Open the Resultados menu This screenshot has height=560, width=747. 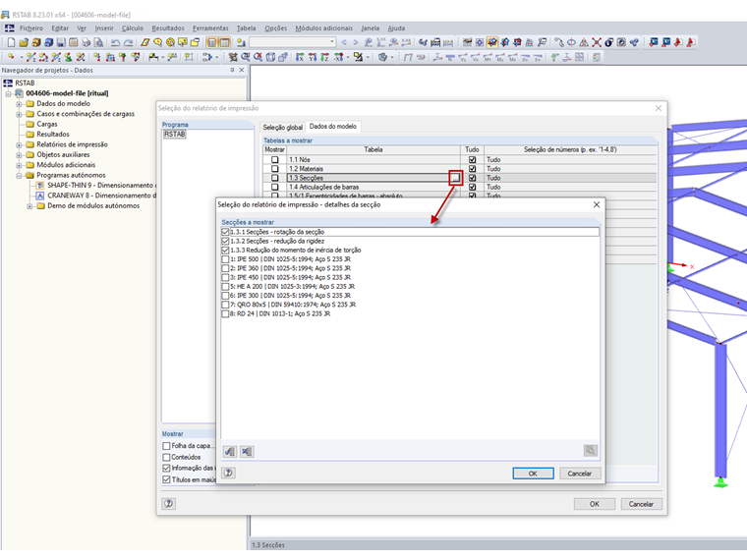click(168, 28)
